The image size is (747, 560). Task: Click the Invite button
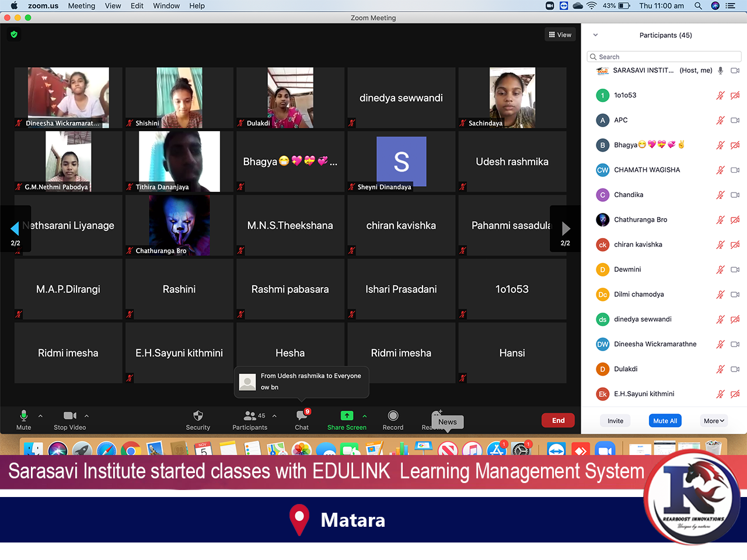point(615,421)
